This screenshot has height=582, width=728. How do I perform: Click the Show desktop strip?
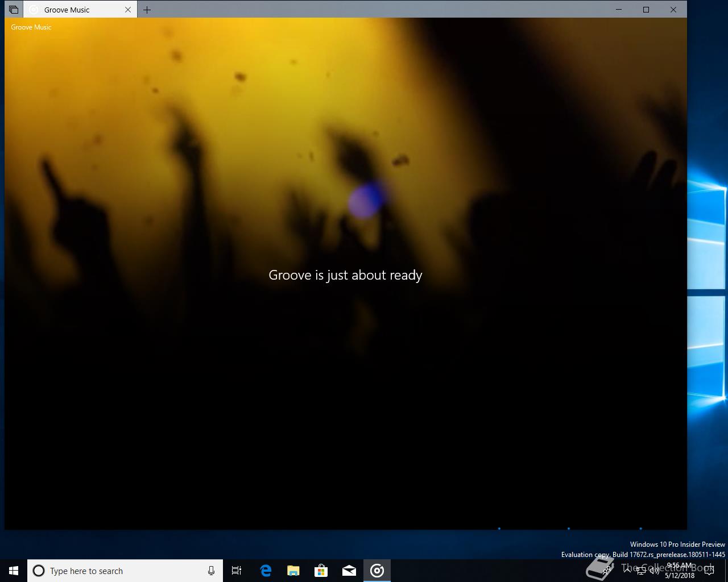(x=726, y=571)
